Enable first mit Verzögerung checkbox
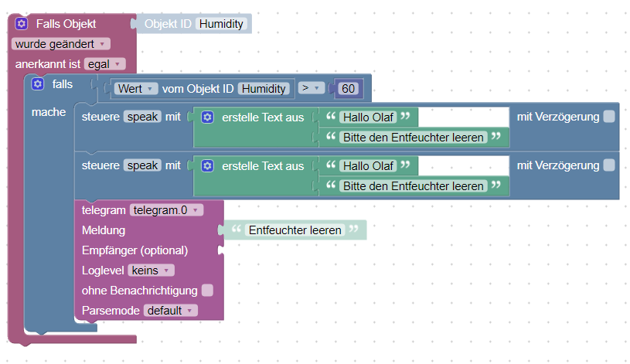The height and width of the screenshot is (364, 630). (609, 117)
